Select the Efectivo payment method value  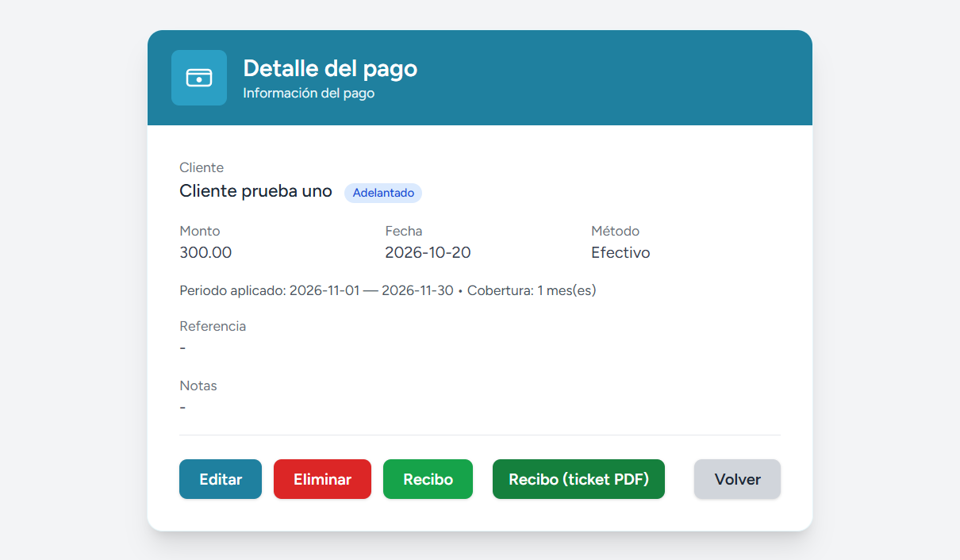(620, 253)
